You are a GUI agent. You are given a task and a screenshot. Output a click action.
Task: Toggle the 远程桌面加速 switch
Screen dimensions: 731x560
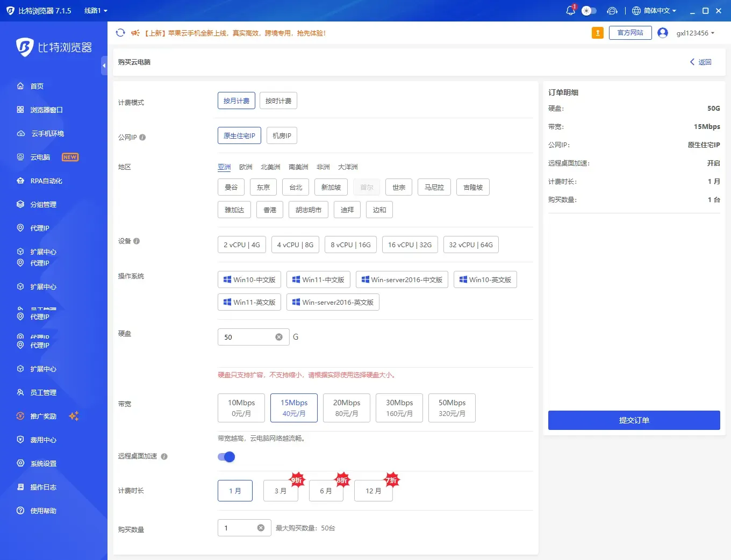coord(226,457)
